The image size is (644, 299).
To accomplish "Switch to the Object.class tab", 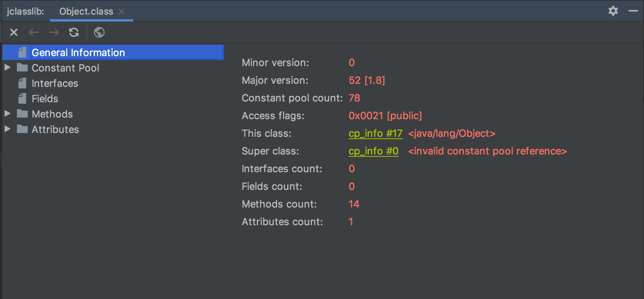I will point(86,12).
